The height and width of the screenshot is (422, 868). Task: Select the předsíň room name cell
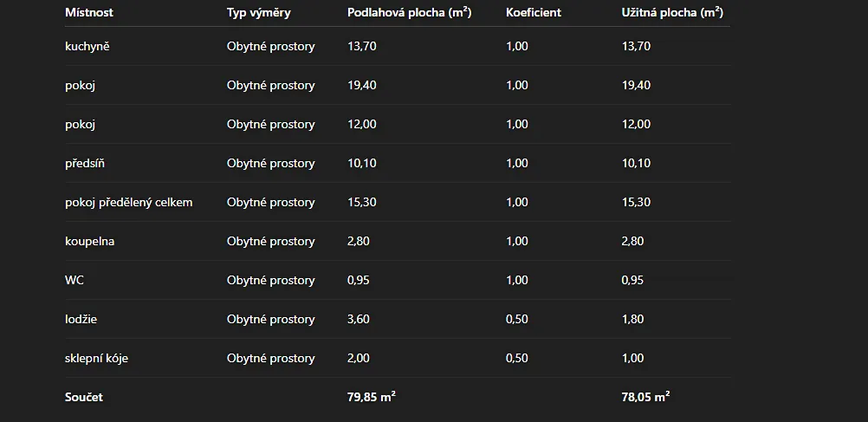click(85, 164)
